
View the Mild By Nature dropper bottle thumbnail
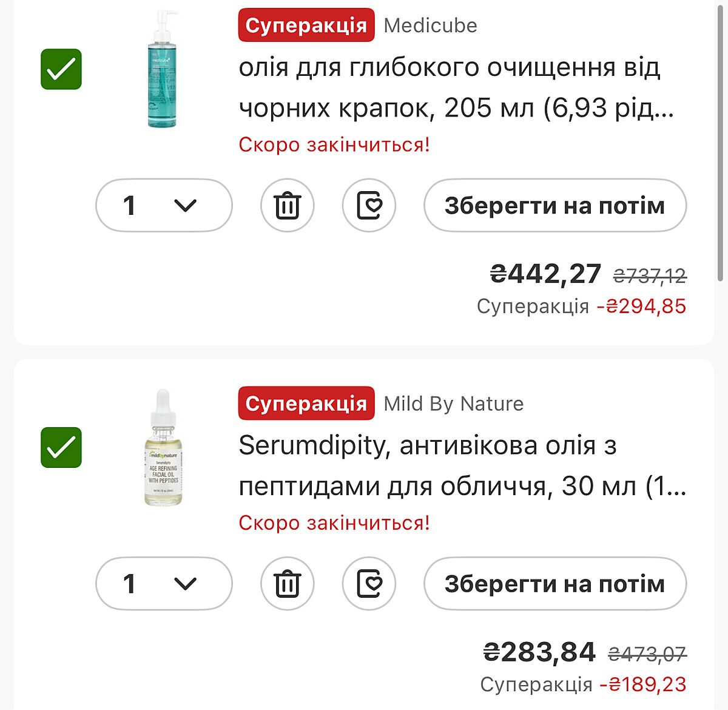(163, 447)
